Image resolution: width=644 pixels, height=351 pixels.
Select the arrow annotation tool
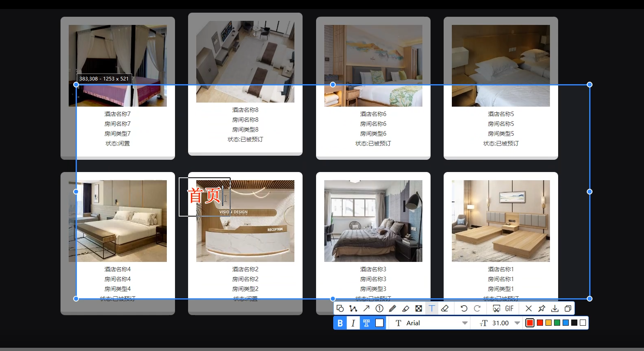(x=366, y=309)
